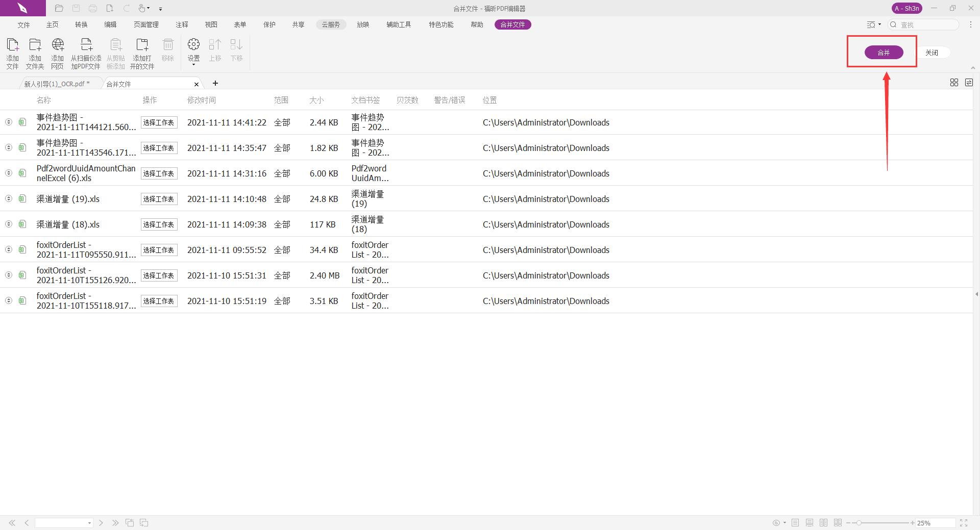The height and width of the screenshot is (530, 980).
Task: Open the page number dropdown in the bottom bar
Action: click(x=89, y=523)
